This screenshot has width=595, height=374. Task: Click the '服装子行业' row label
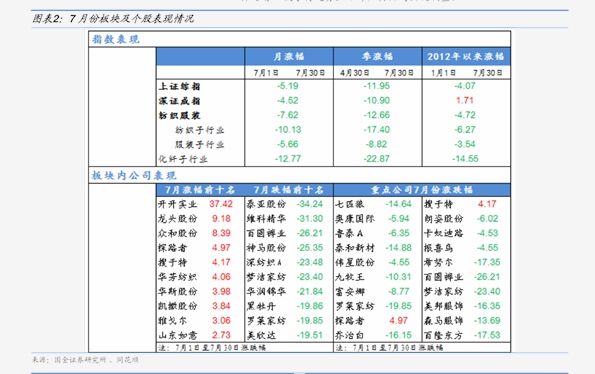coord(199,145)
